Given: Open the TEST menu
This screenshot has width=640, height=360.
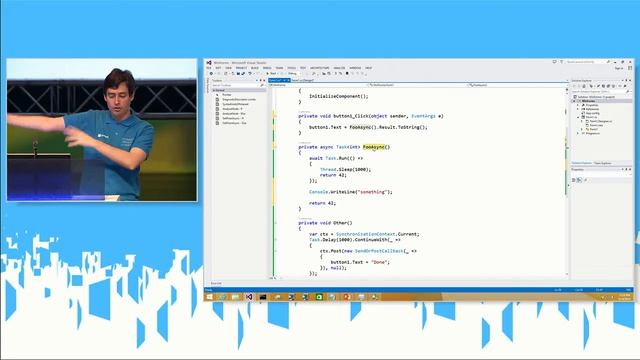Looking at the screenshot, I should point(303,68).
